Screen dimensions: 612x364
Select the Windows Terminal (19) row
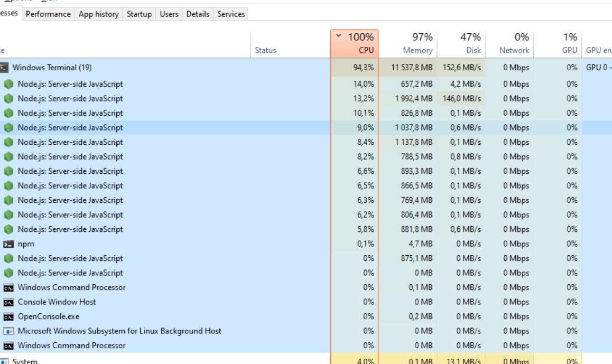click(x=306, y=68)
